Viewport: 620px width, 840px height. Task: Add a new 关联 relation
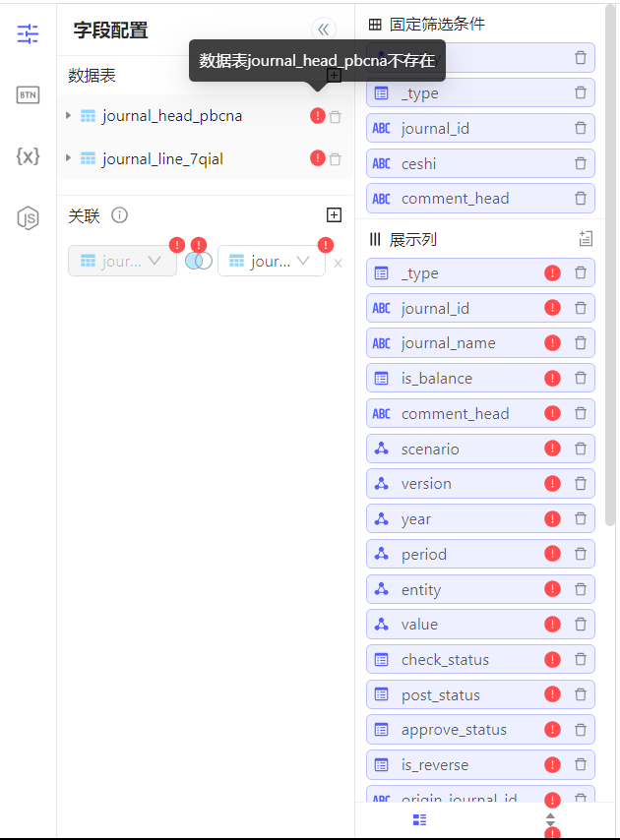click(334, 215)
